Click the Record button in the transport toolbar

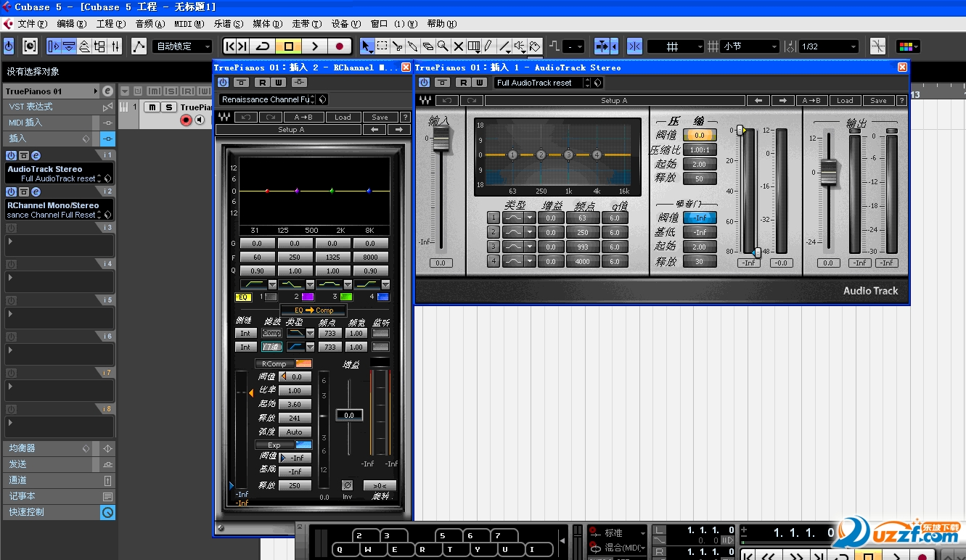pos(339,46)
